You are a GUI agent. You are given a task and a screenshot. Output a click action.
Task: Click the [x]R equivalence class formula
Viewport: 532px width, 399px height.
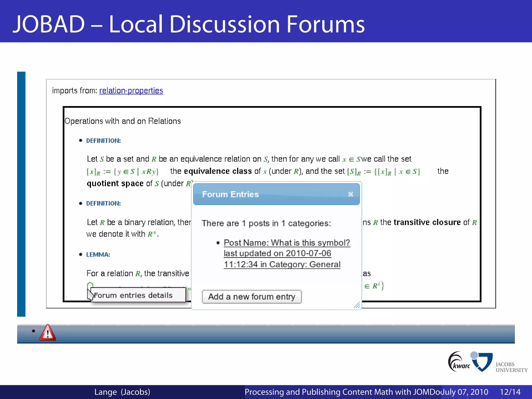coord(122,172)
